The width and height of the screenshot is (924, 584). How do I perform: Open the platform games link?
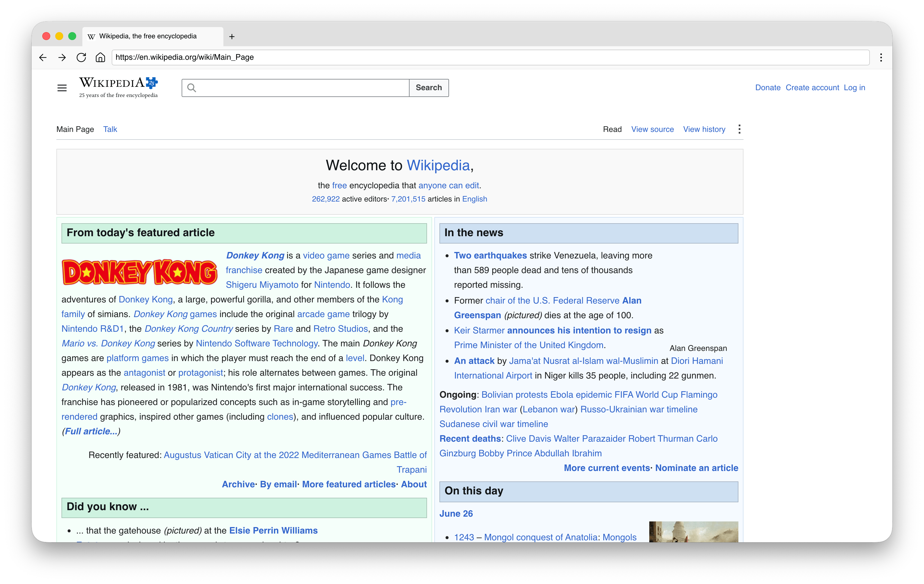click(137, 358)
